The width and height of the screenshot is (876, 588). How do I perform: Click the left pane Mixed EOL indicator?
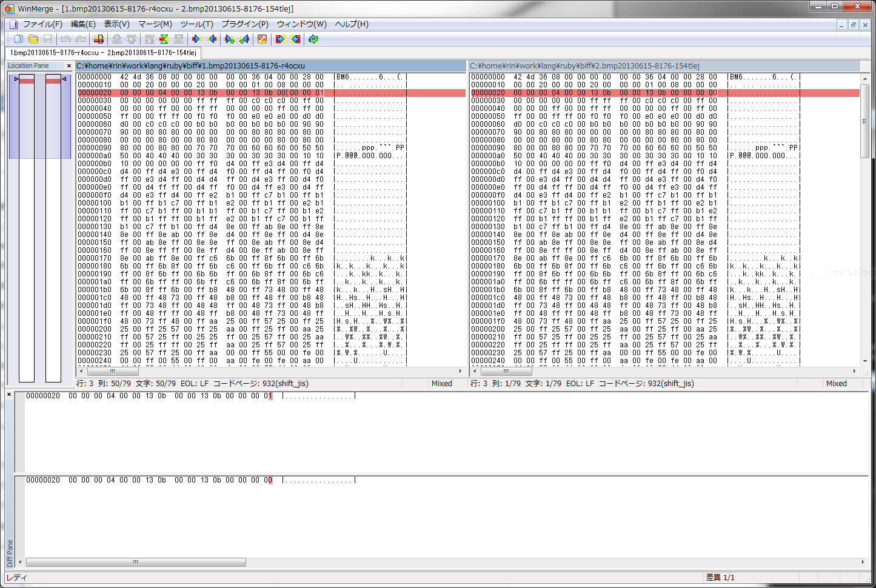point(442,384)
